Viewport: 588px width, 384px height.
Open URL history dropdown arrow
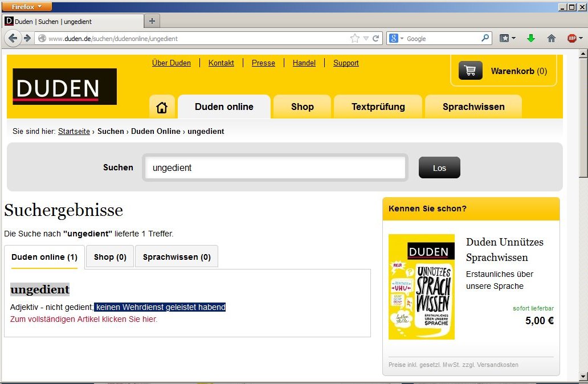pos(366,38)
